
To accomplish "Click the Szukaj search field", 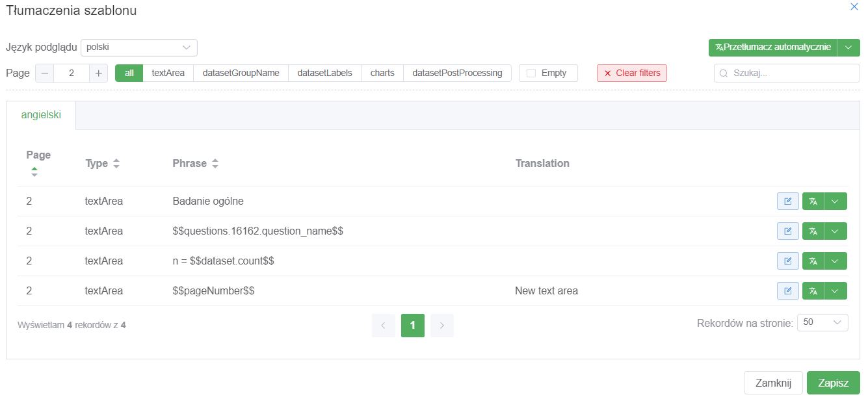I will coord(787,73).
